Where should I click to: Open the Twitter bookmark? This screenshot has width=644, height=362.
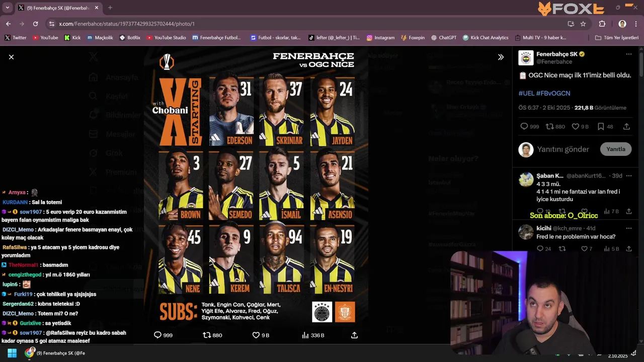16,38
